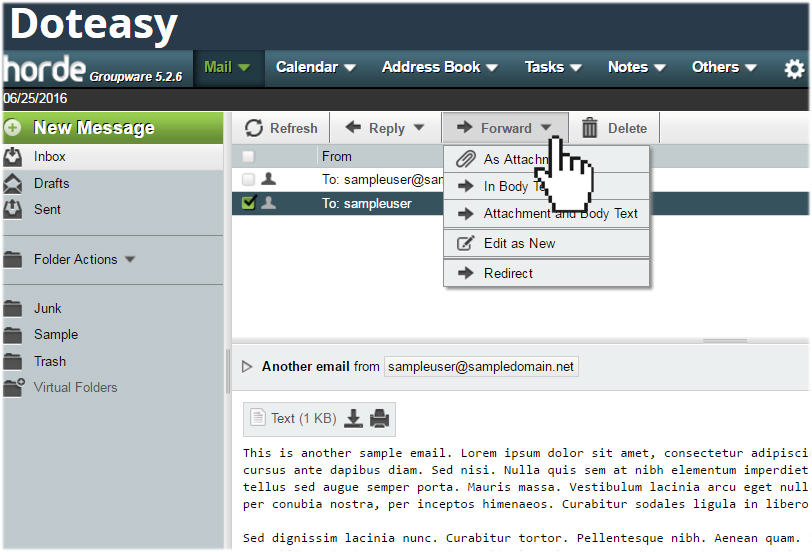Click the Folder Actions folder icon
The image size is (812, 552).
[x=12, y=259]
